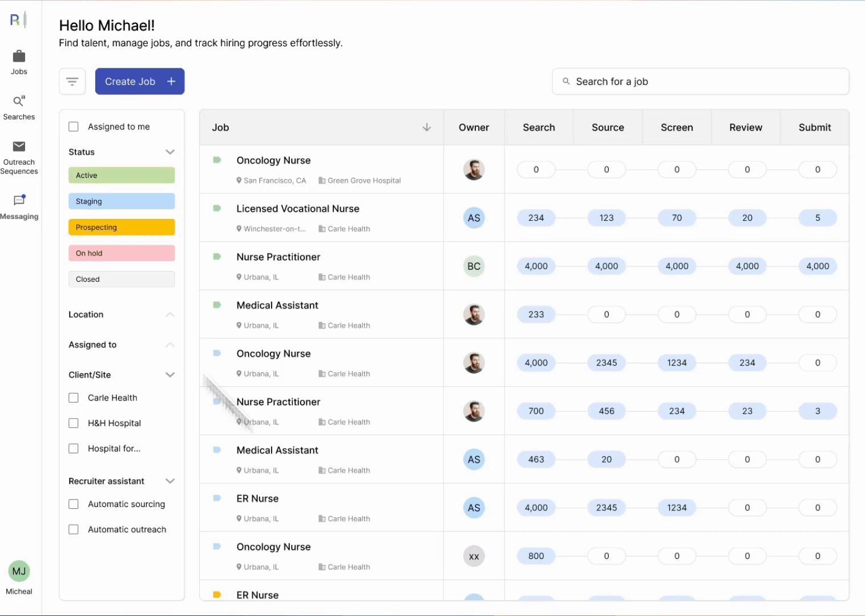
Task: Click the Screen column header
Action: [x=676, y=127]
